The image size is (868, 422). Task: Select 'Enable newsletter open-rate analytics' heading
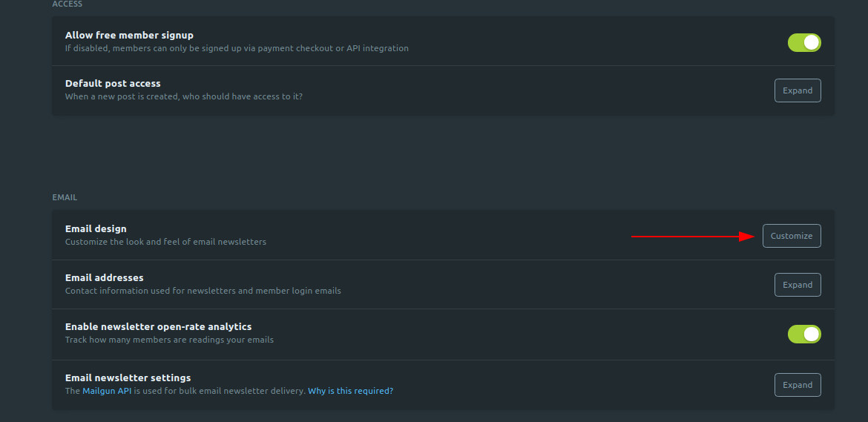coord(158,326)
